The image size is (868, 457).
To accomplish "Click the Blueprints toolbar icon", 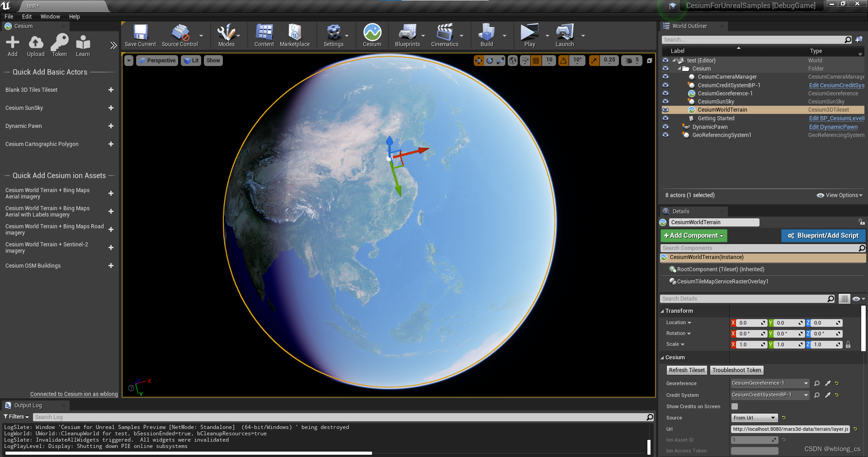I will [406, 34].
